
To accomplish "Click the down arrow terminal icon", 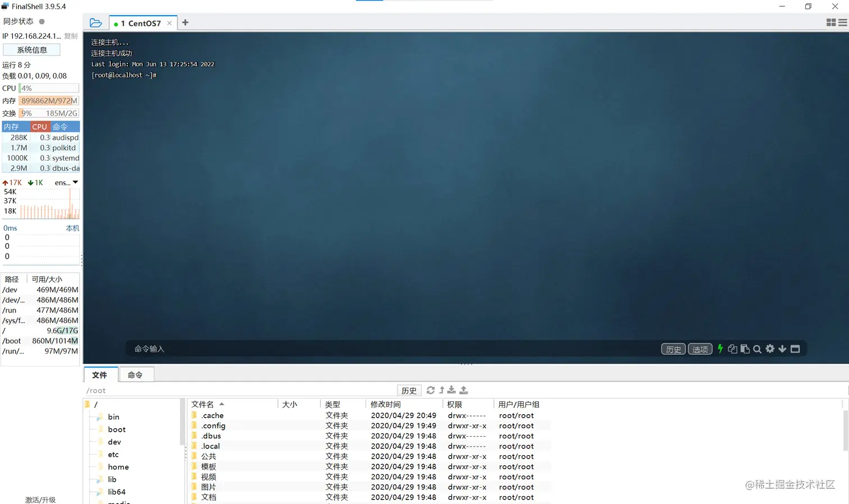I will point(782,349).
